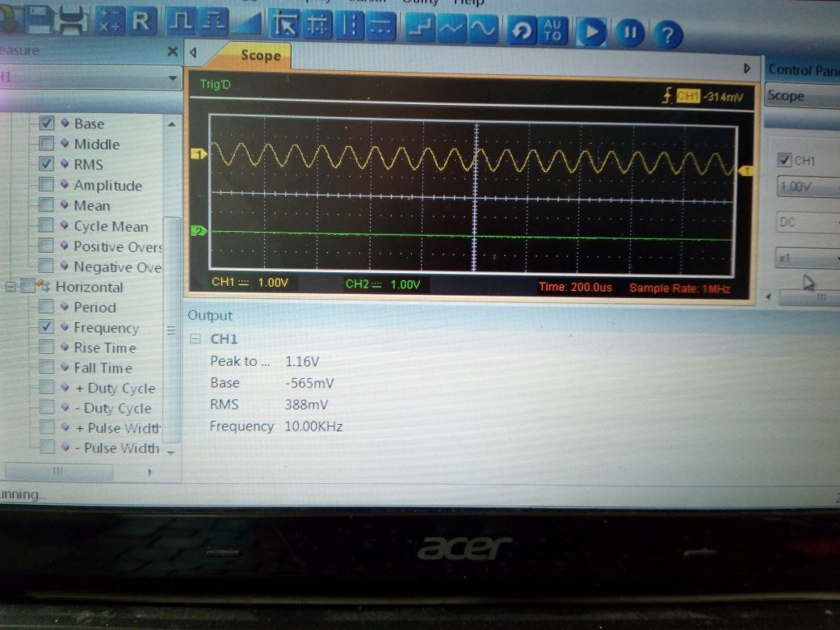
Task: Check the + Pulse Width measurement
Action: point(47,427)
